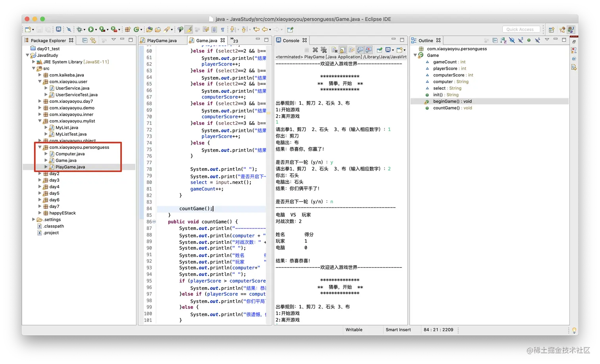Click the New Java Package icon
This screenshot has width=600, height=364.
[127, 29]
